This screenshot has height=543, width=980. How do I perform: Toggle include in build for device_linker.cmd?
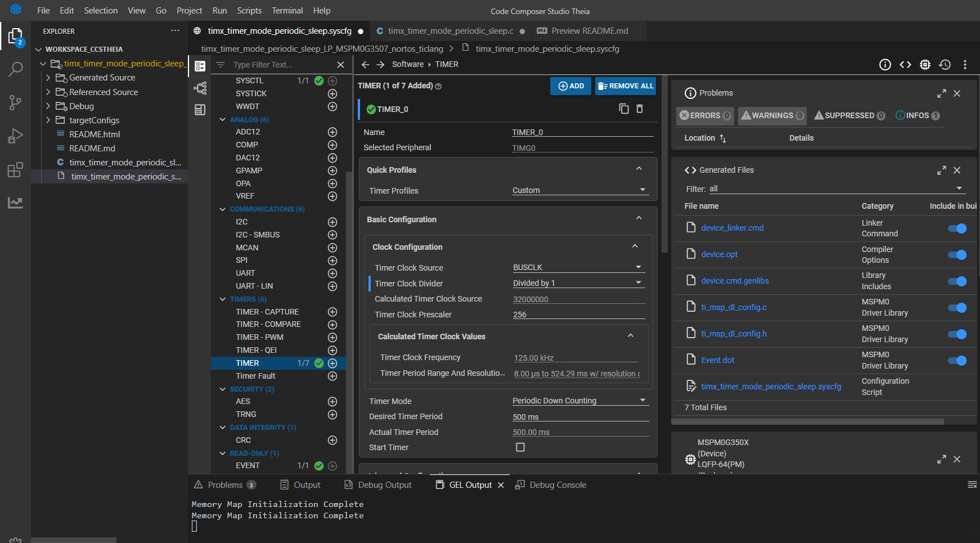tap(957, 228)
